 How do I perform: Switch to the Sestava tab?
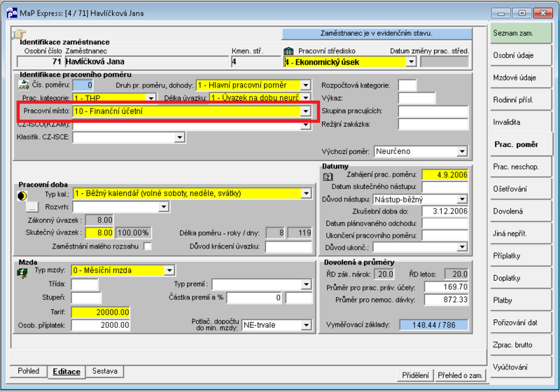pyautogui.click(x=104, y=371)
